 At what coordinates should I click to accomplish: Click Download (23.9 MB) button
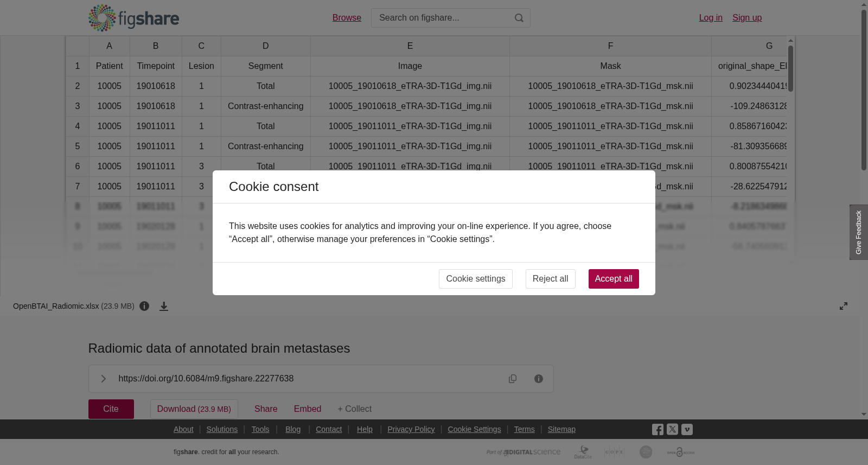(194, 409)
